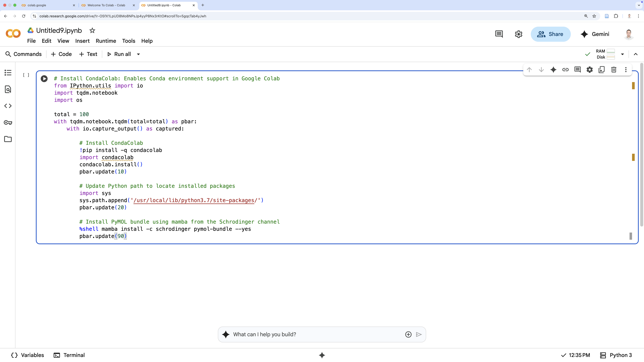The image size is (644, 362).
Task: Run the code cell with play button
Action: pyautogui.click(x=44, y=79)
